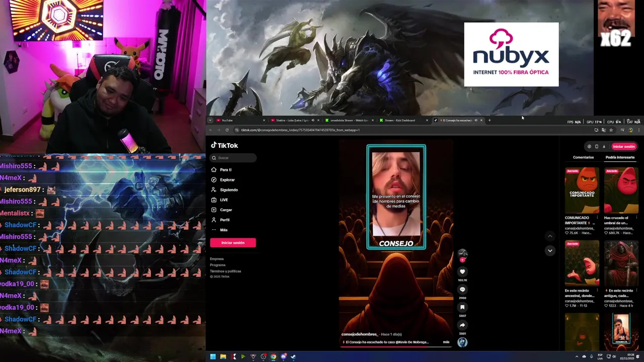
Task: Open comments with the speech bubble icon
Action: click(x=462, y=290)
